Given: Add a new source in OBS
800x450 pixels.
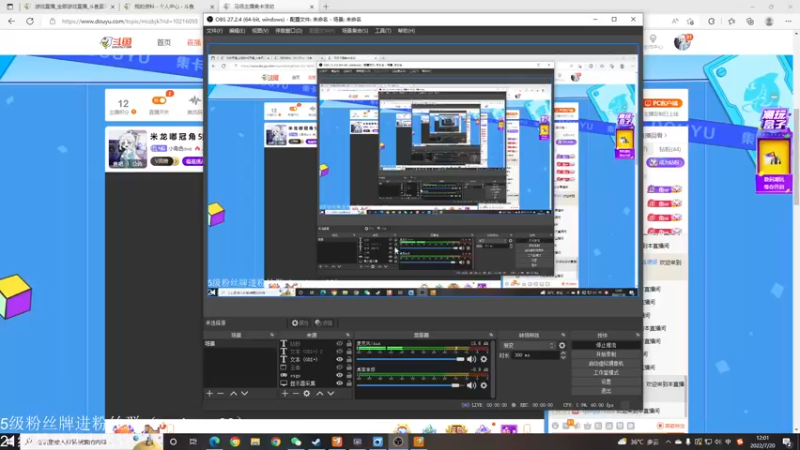Looking at the screenshot, I should 285,393.
